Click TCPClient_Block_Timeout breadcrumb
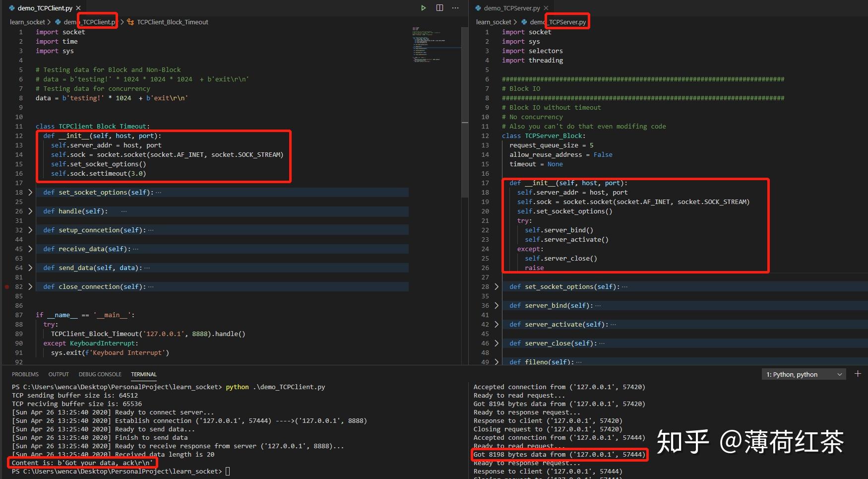This screenshot has width=868, height=479. (172, 22)
